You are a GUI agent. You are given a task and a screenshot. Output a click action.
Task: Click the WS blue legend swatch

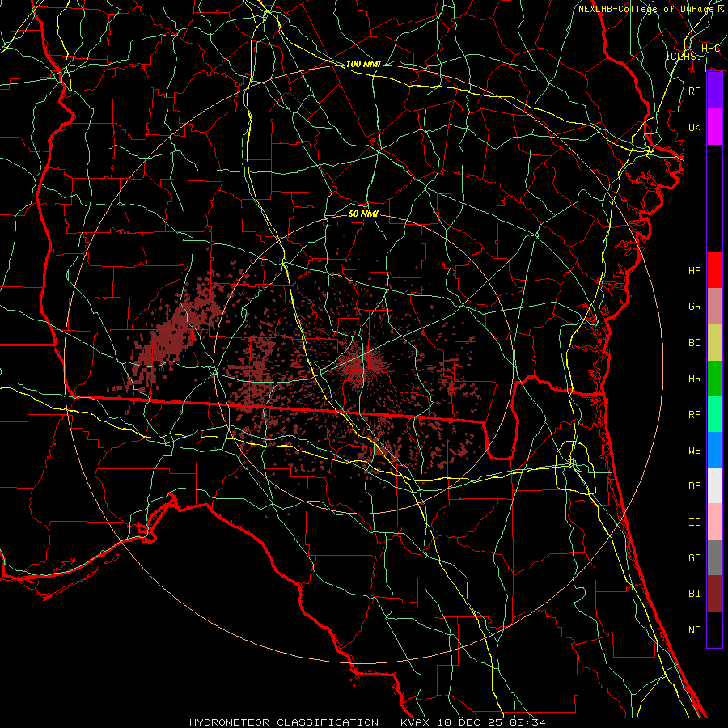pos(714,450)
